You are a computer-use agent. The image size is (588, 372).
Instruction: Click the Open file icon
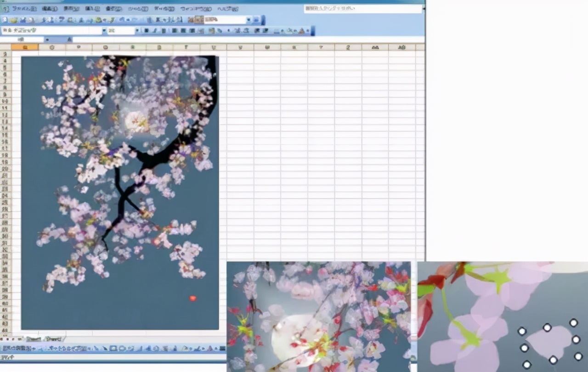tap(14, 20)
